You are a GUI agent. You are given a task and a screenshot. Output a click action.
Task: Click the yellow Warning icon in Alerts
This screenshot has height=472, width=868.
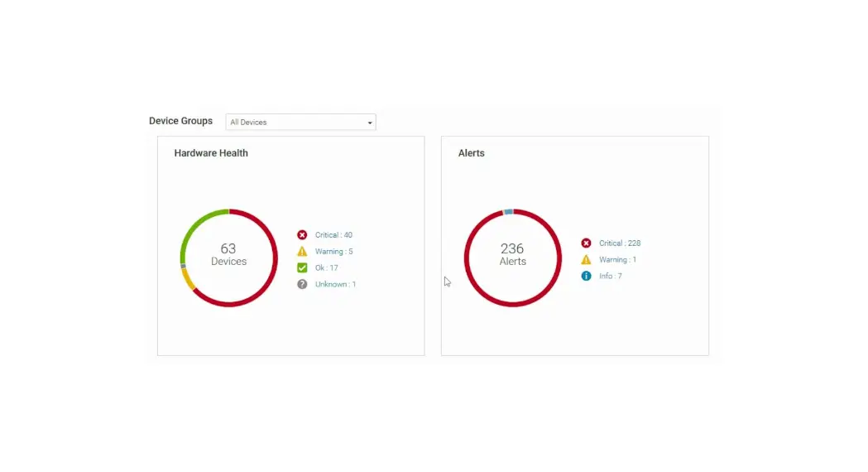click(586, 259)
